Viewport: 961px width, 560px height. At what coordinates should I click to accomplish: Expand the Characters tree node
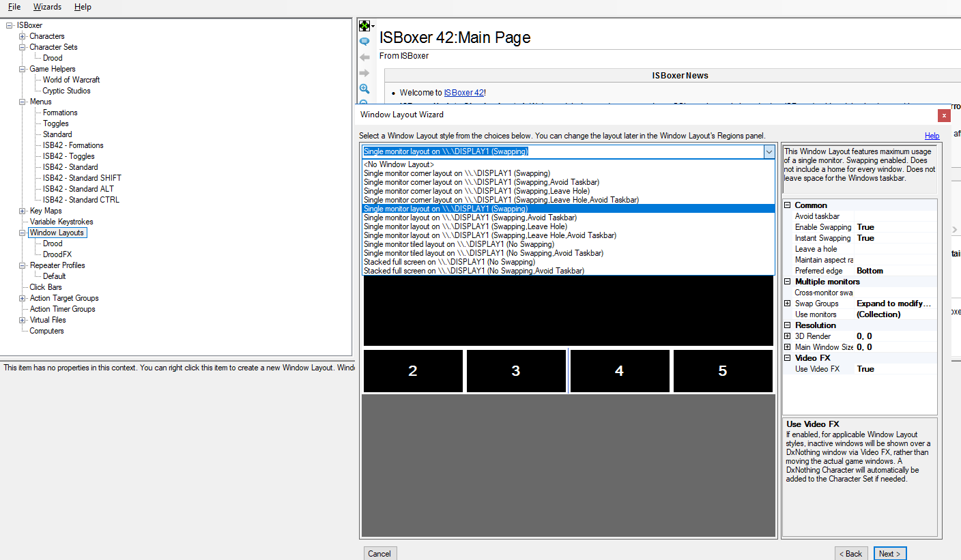click(23, 36)
